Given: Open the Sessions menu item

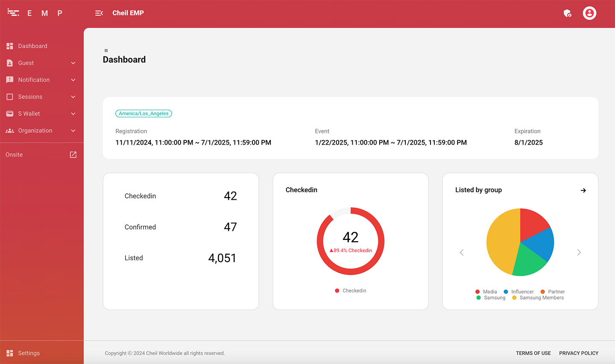Looking at the screenshot, I should [x=30, y=97].
